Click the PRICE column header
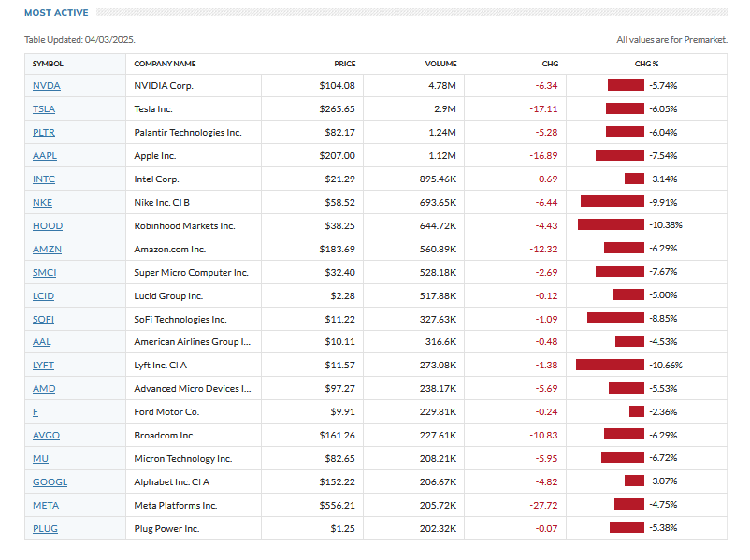This screenshot has width=750, height=560. (x=344, y=64)
